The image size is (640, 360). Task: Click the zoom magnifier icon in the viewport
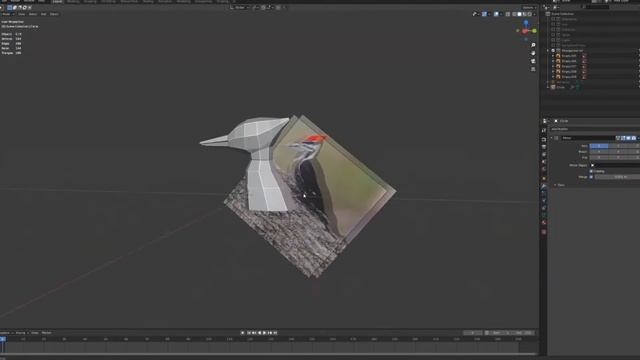point(533,45)
